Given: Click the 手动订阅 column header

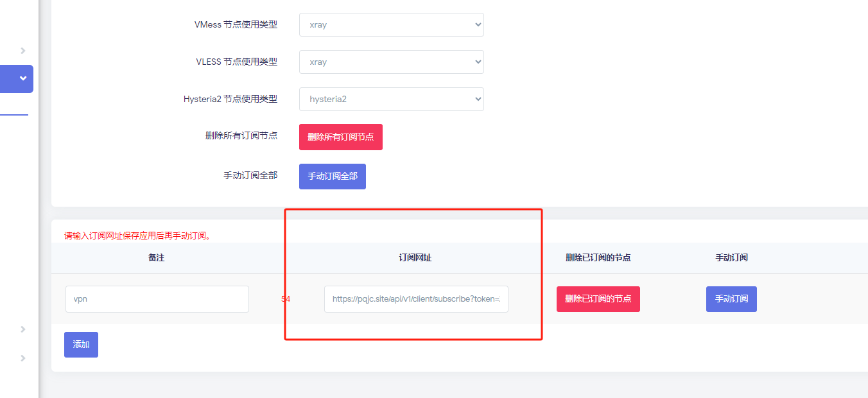Looking at the screenshot, I should (731, 257).
